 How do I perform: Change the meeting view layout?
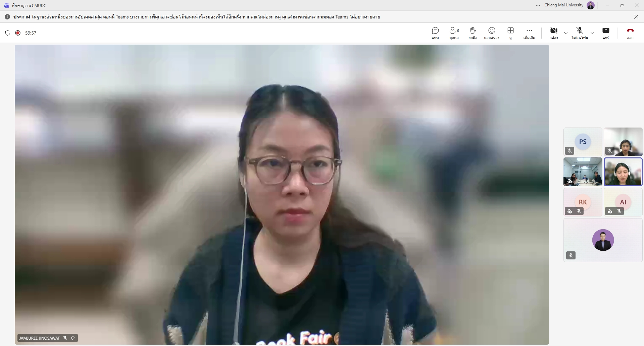510,33
